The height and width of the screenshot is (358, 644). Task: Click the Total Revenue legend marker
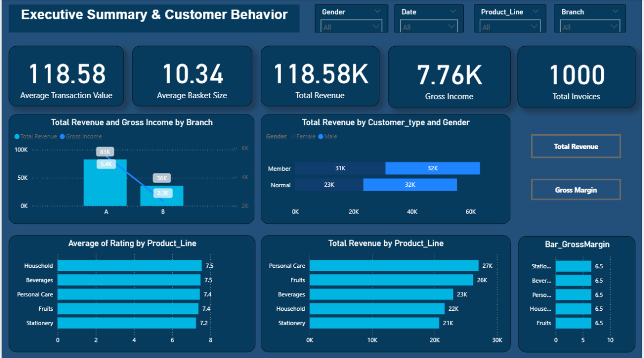coord(17,137)
